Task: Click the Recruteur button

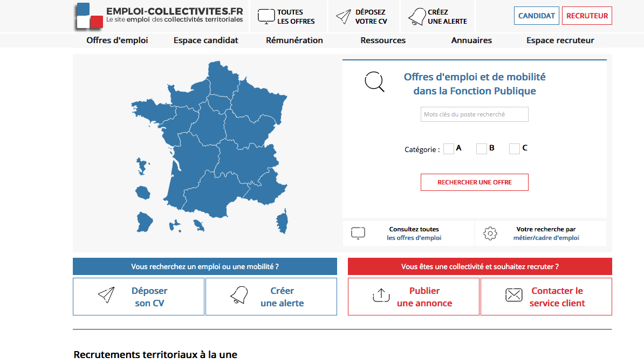Action: [587, 16]
